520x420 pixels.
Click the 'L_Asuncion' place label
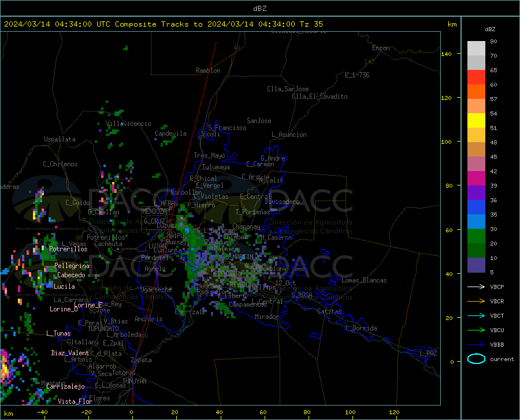tap(289, 135)
